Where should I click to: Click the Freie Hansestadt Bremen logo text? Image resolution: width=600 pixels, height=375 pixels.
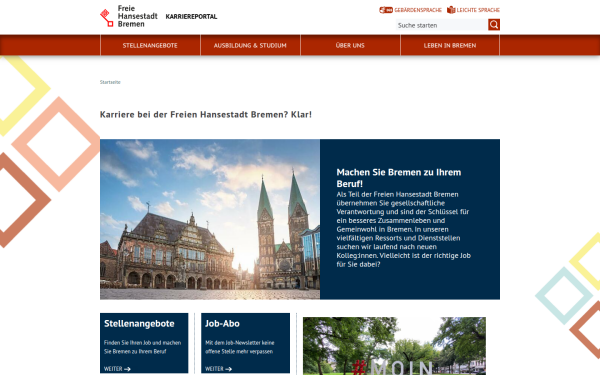pyautogui.click(x=137, y=16)
